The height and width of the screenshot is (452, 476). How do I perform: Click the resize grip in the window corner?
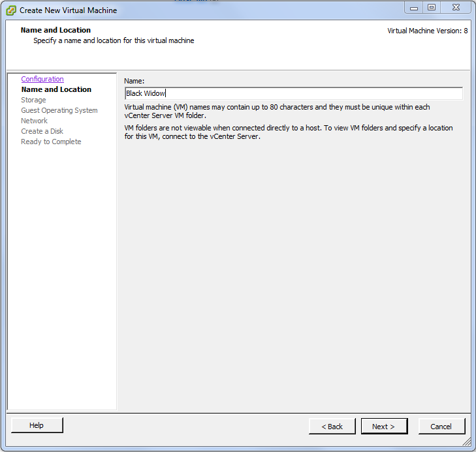(468, 444)
